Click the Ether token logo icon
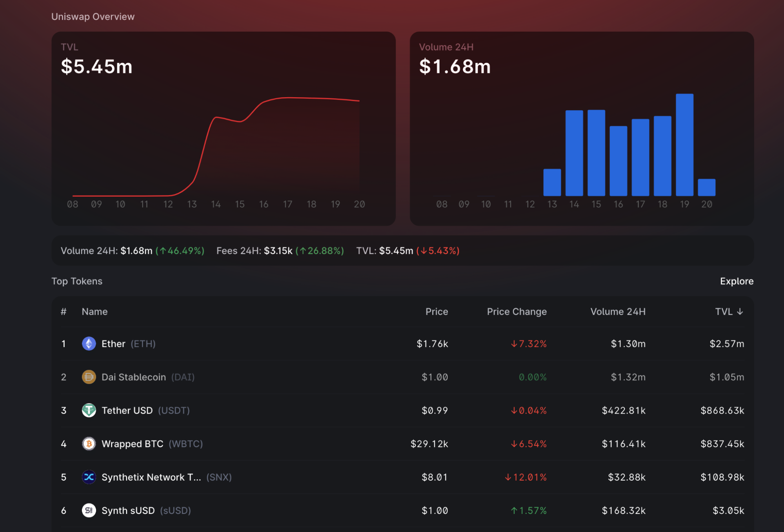 point(89,344)
